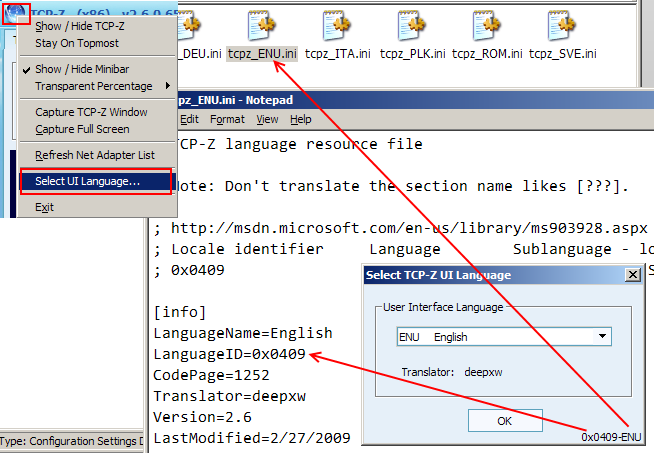Viewport: 654px width, 453px height.
Task: Select the tcpz_ITA.ini file icon
Action: pos(337,26)
